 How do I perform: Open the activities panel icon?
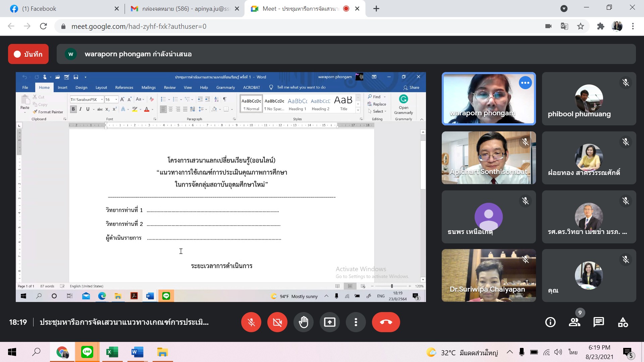point(623,322)
